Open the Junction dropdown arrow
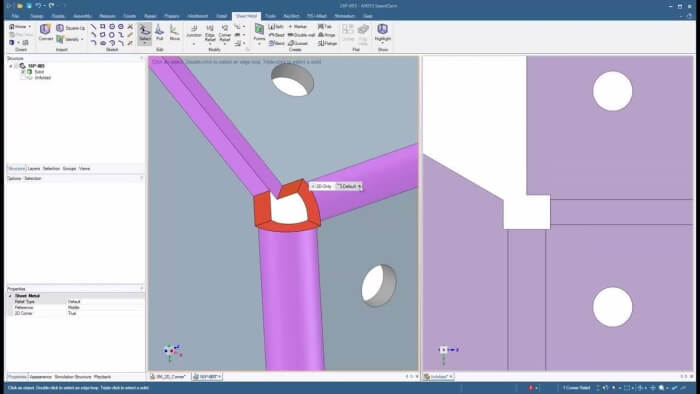 [194, 44]
